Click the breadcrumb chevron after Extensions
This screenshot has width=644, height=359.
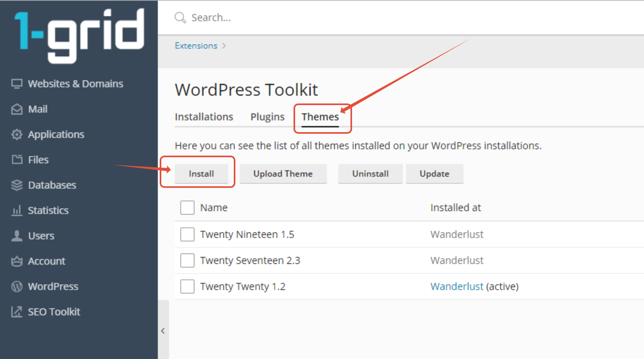point(224,46)
